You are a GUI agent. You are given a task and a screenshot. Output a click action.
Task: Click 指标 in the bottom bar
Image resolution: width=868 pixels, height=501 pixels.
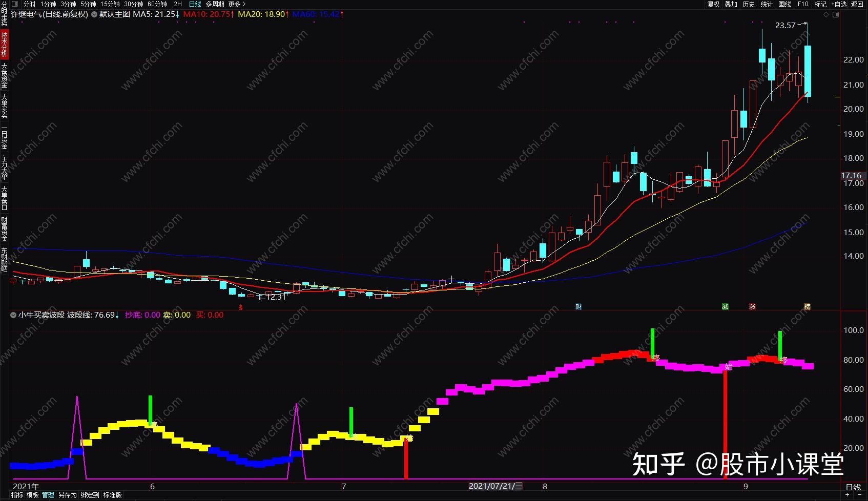(17, 495)
